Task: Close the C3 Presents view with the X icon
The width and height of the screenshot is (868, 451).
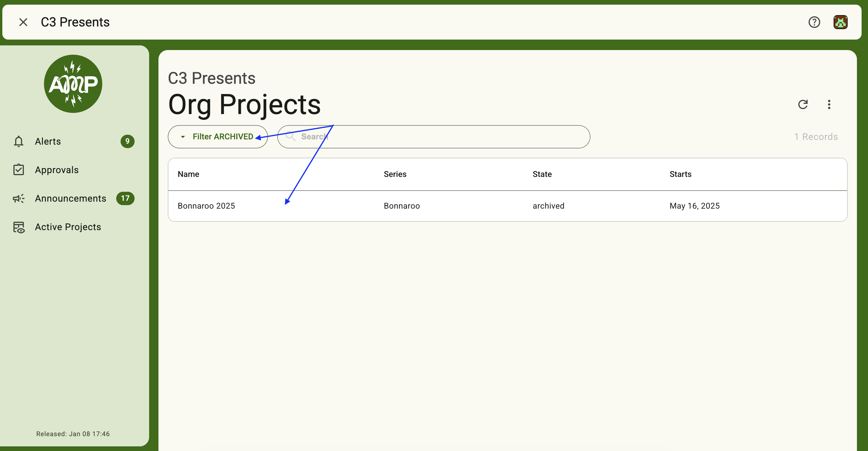Action: click(23, 22)
